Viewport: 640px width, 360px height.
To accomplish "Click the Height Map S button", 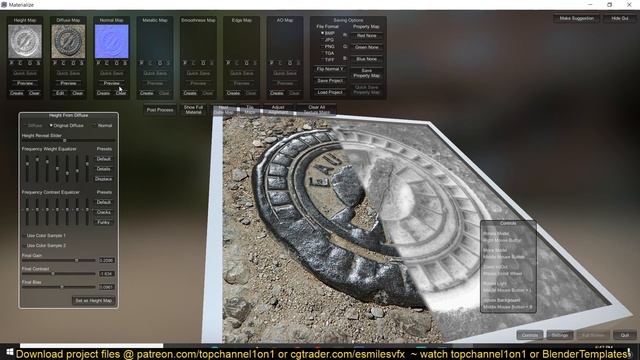I will coord(38,63).
